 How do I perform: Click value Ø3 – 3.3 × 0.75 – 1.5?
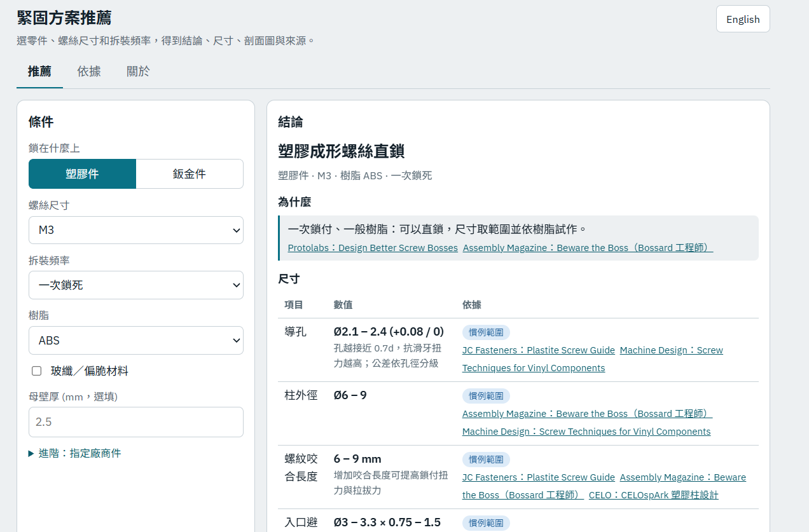387,522
